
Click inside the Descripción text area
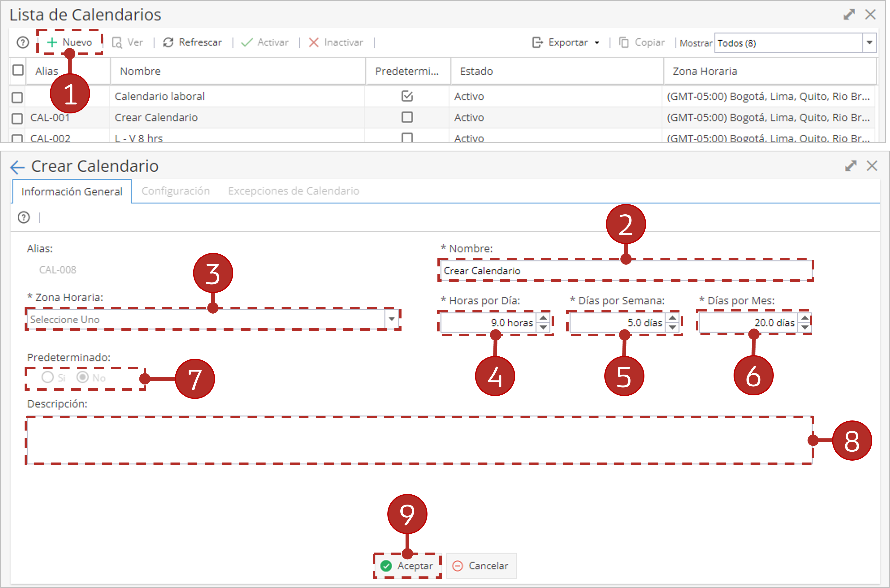pyautogui.click(x=419, y=440)
